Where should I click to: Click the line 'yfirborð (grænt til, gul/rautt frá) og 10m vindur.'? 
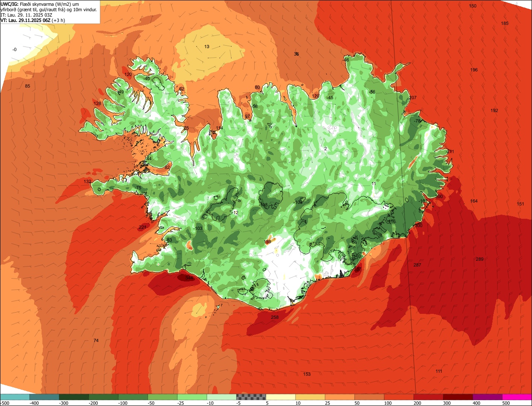tap(49, 9)
